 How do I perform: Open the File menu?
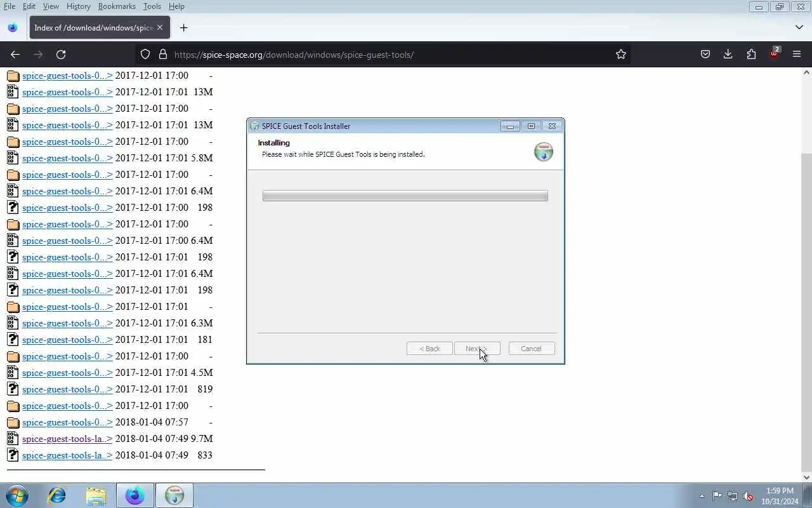[x=10, y=6]
